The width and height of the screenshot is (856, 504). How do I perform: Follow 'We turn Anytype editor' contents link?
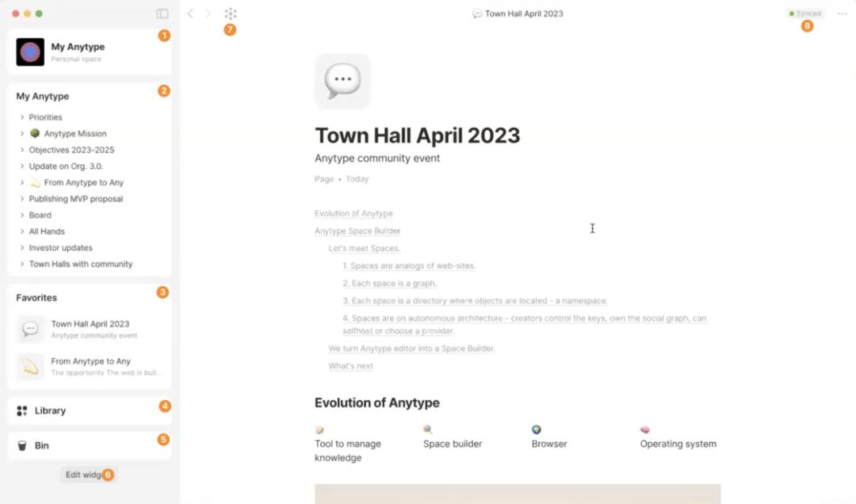(x=411, y=349)
